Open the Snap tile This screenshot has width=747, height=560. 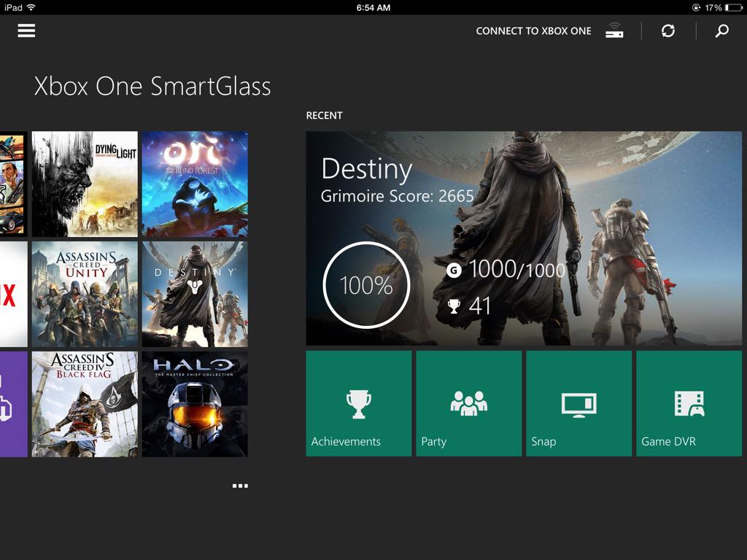pyautogui.click(x=578, y=404)
